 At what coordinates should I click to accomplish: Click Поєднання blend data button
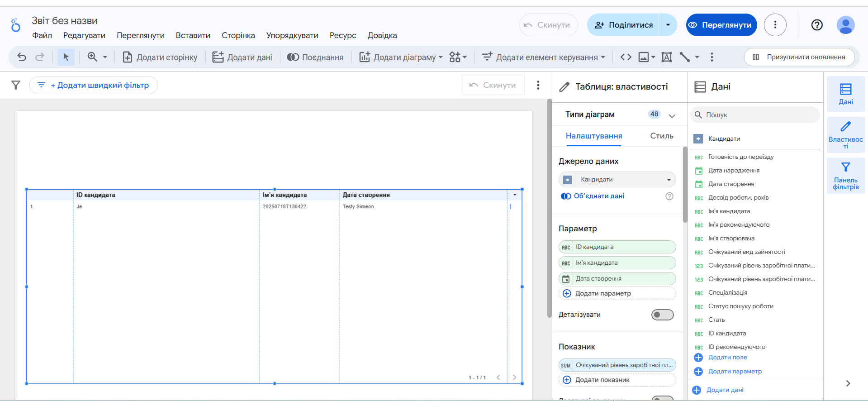tap(315, 57)
